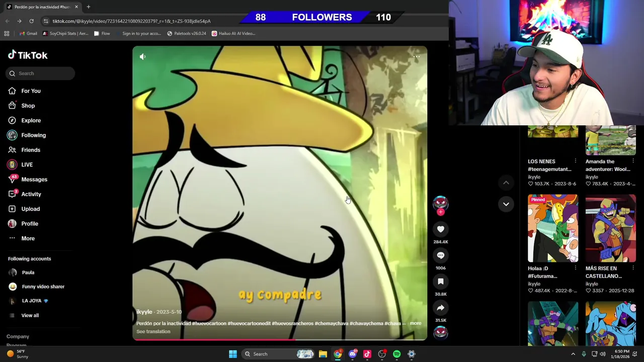Open the Shop page
This screenshot has height=362, width=644.
point(28,106)
